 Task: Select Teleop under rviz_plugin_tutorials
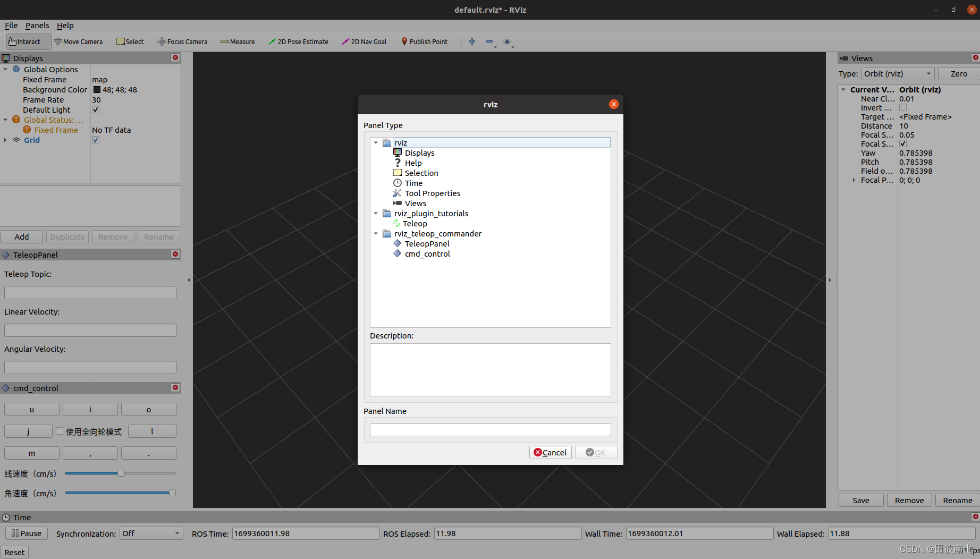pos(415,224)
